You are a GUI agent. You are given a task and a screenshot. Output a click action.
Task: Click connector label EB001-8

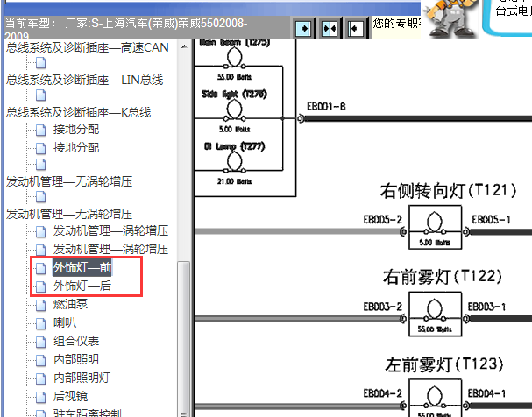(326, 107)
